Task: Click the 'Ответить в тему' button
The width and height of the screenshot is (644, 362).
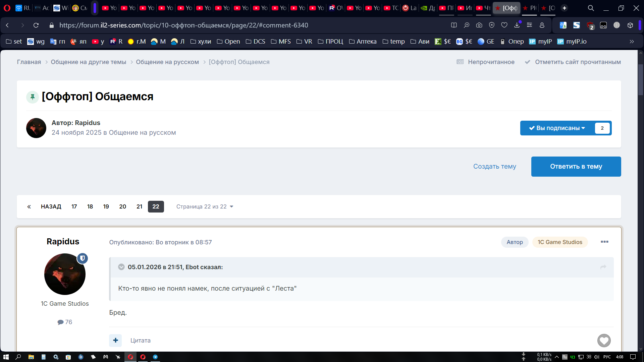Action: click(x=576, y=167)
